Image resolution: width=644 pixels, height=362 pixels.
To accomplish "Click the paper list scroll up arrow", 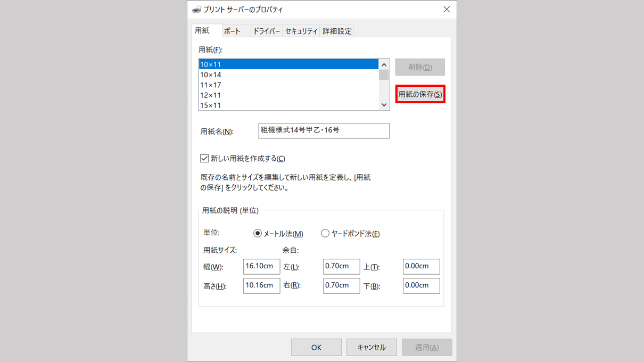I will coord(384,64).
